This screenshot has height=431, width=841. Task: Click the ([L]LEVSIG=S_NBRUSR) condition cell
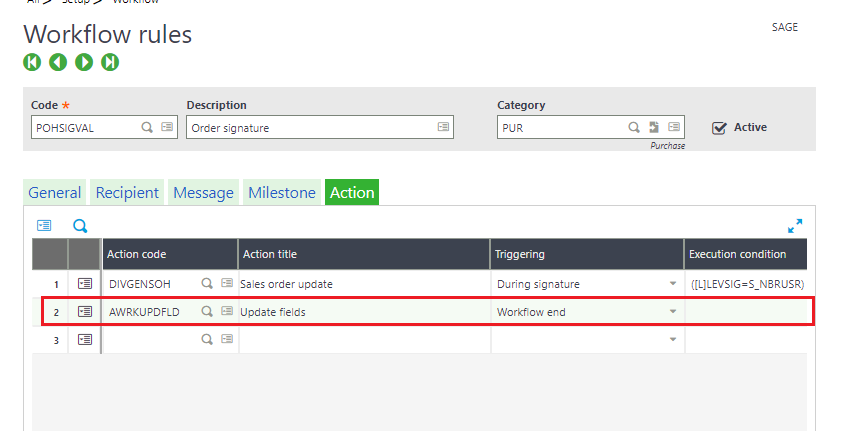click(x=747, y=284)
